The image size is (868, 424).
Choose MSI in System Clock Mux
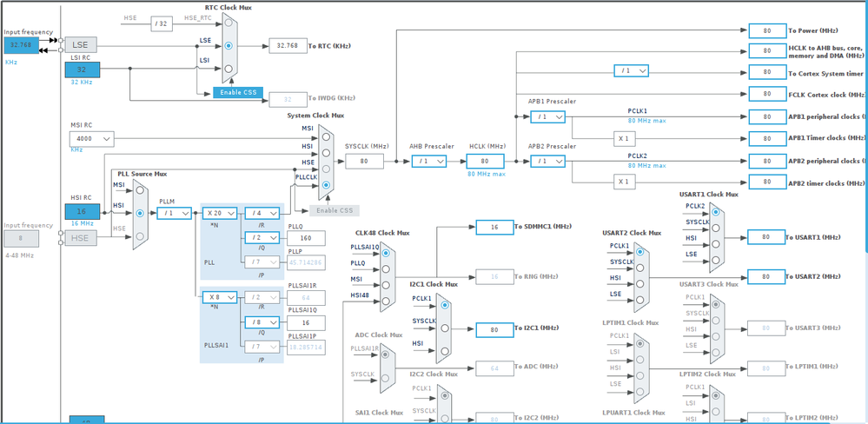click(326, 136)
